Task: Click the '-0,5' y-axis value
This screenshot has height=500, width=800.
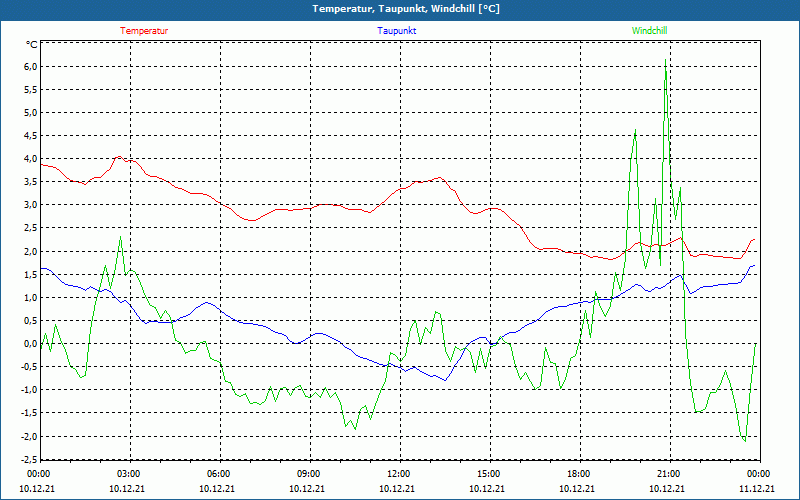Action: click(x=28, y=367)
